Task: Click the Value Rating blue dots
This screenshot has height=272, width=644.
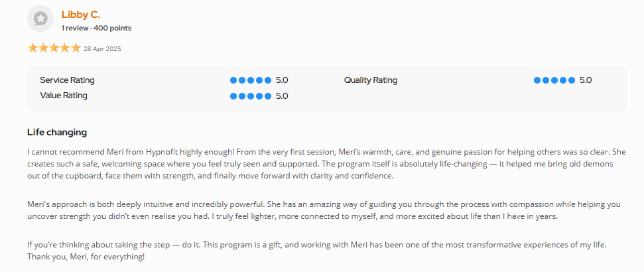Action: tap(251, 96)
